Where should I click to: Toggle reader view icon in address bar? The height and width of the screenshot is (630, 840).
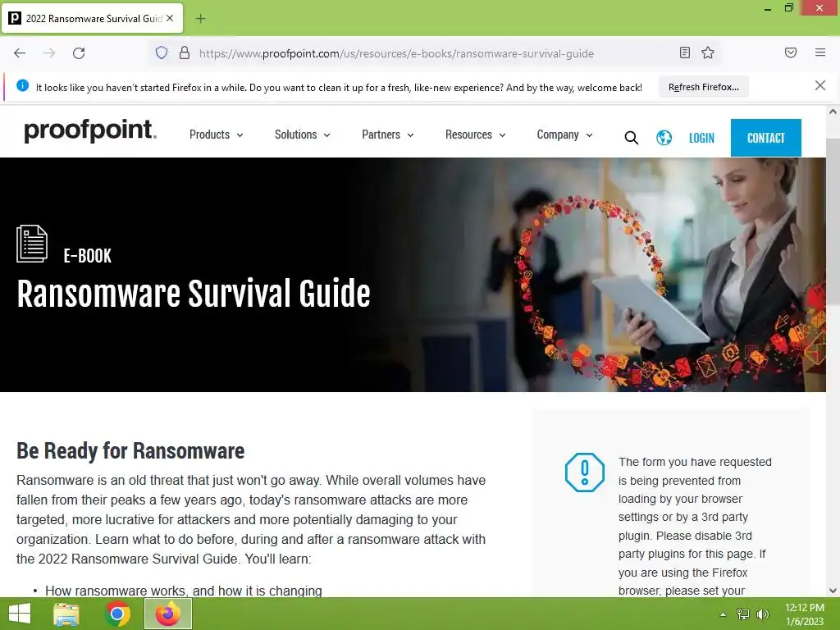pyautogui.click(x=685, y=52)
